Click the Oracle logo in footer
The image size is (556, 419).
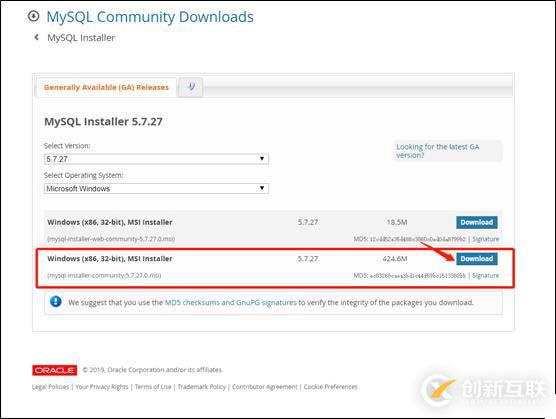click(x=54, y=370)
